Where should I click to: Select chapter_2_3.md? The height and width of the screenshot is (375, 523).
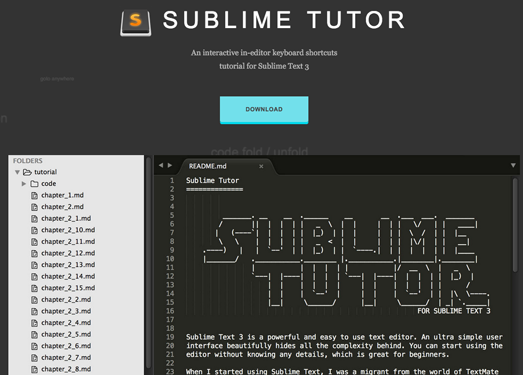pos(66,311)
